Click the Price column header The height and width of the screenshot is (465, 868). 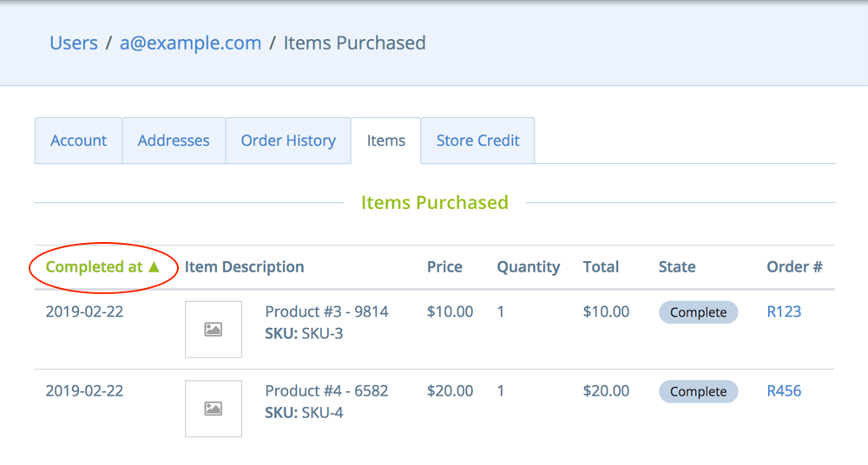coord(444,267)
